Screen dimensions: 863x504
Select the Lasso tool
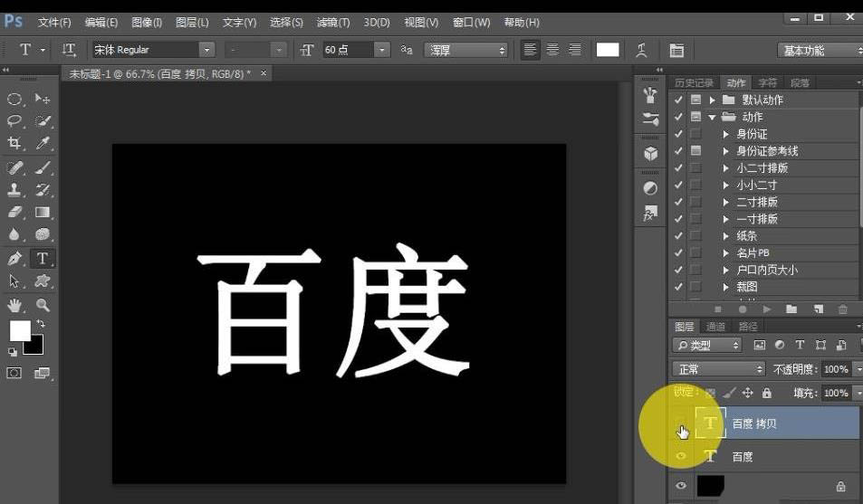(14, 120)
